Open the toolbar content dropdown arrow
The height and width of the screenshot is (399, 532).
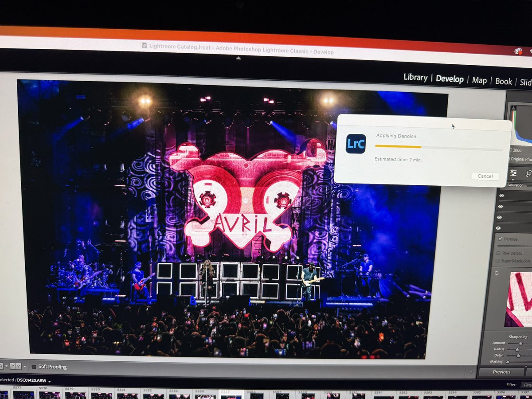[x=471, y=372]
